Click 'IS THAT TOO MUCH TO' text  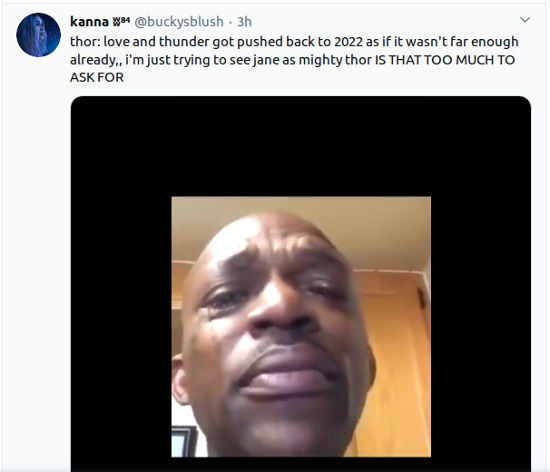coord(445,60)
